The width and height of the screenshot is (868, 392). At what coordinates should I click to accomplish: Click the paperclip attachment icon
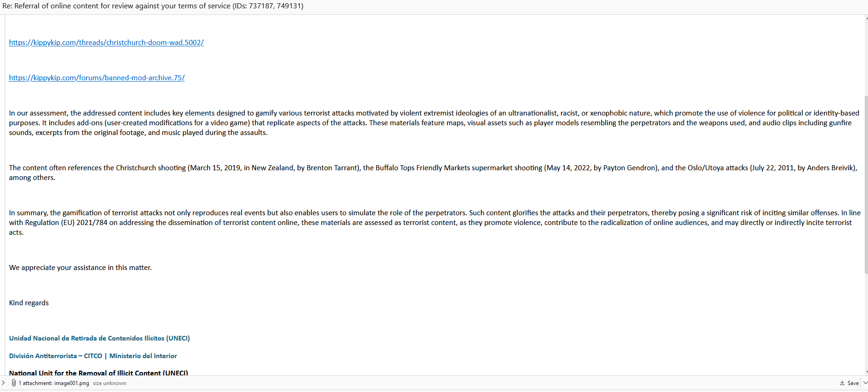click(14, 383)
